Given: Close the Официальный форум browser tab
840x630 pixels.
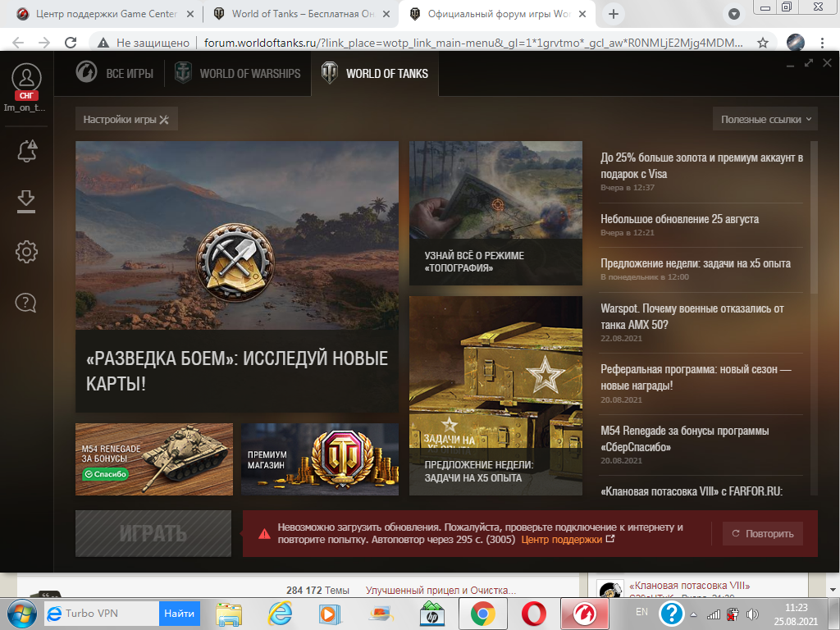Looking at the screenshot, I should (x=583, y=15).
